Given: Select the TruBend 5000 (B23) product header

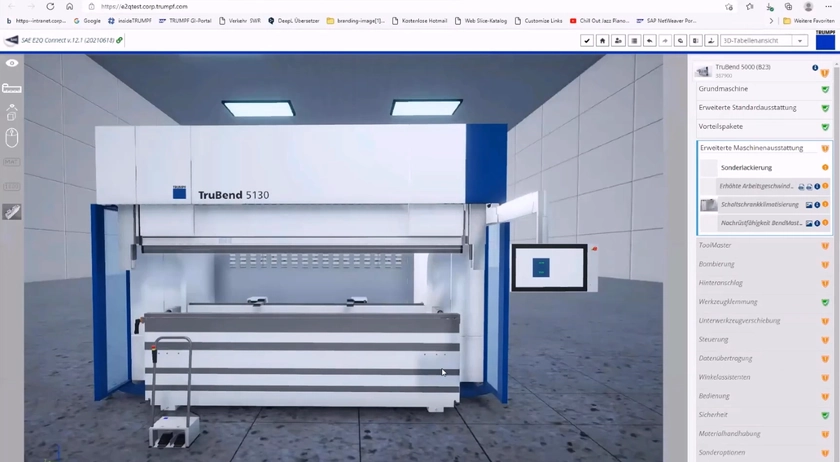Looking at the screenshot, I should [763, 71].
